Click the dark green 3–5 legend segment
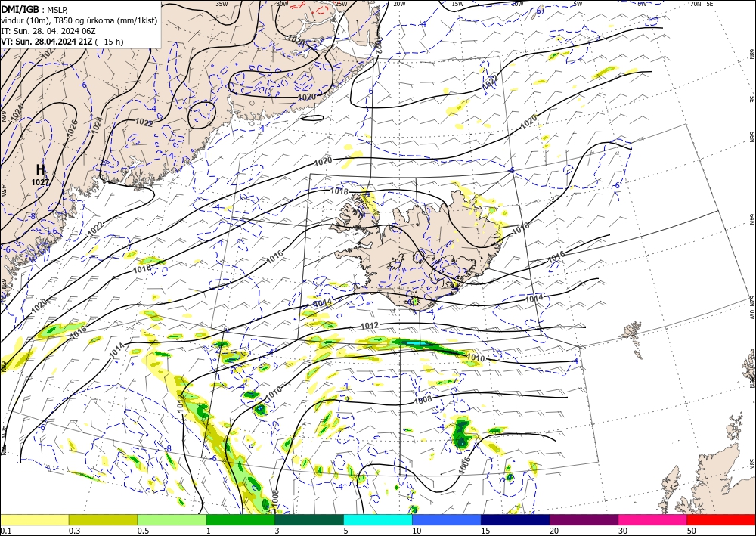756x536 pixels. (309, 519)
